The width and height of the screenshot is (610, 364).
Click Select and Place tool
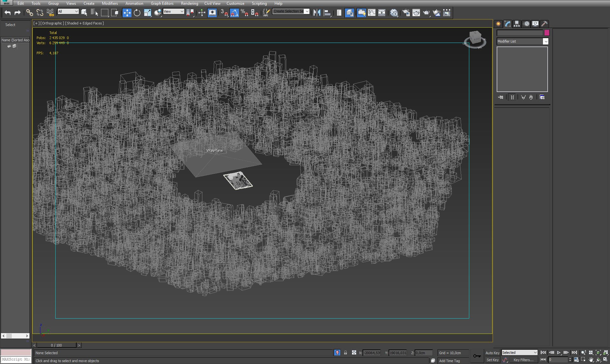point(158,13)
